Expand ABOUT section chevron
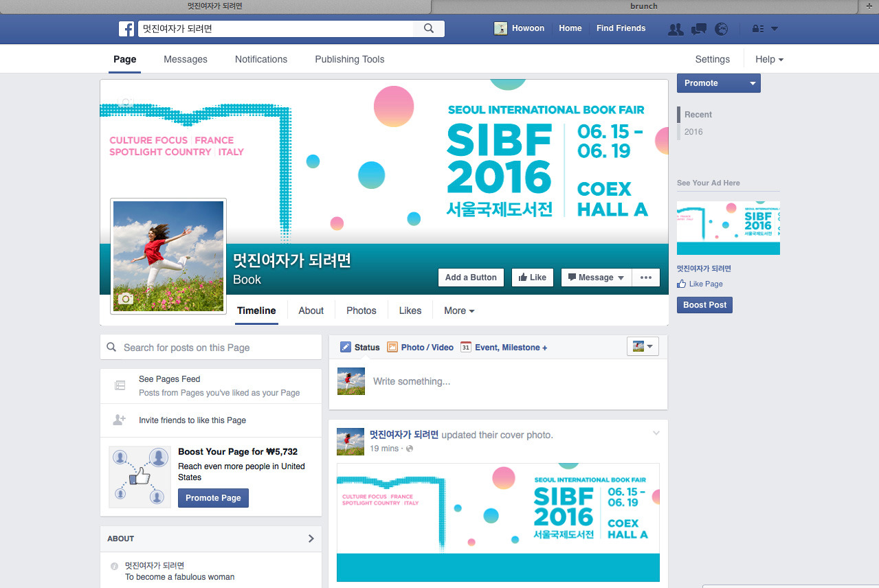The height and width of the screenshot is (588, 879). click(311, 539)
